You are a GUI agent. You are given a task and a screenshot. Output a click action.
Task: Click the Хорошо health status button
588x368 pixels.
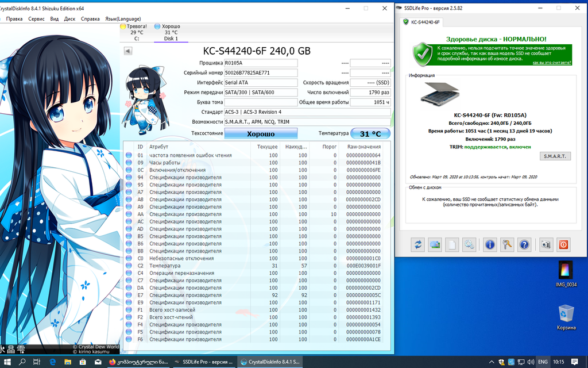point(261,133)
